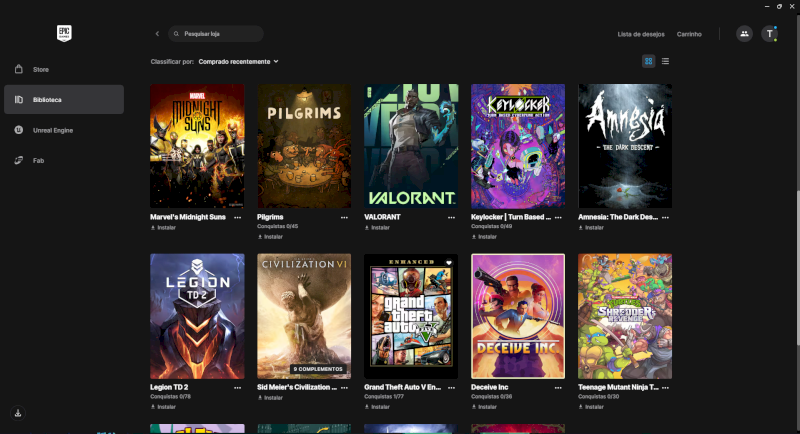Restore the Epic Games window size
The width and height of the screenshot is (800, 434).
[x=779, y=6]
